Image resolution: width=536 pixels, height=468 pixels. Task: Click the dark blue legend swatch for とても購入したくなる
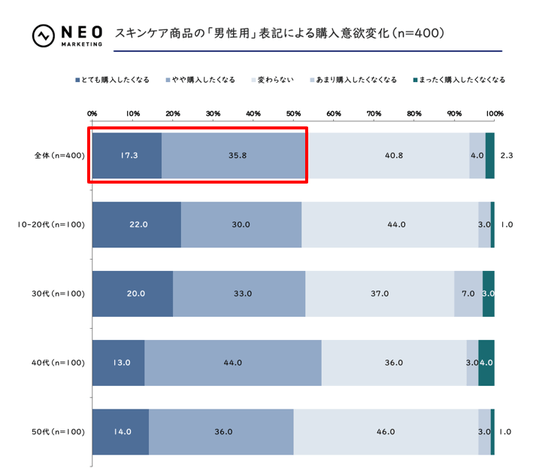click(78, 80)
